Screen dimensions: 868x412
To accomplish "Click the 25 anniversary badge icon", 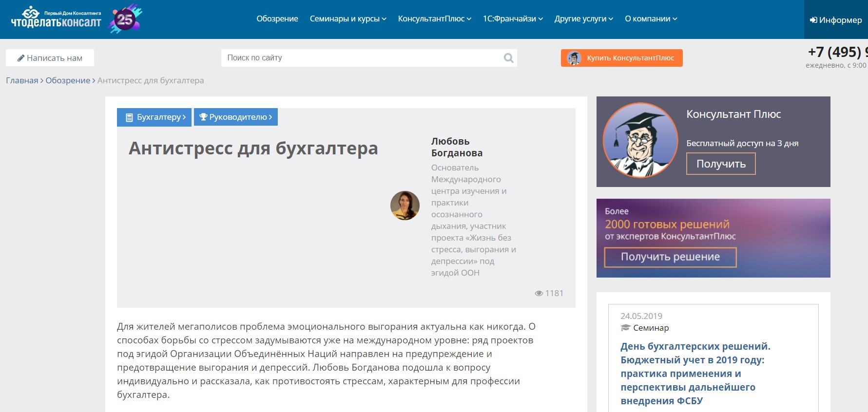I will [x=125, y=19].
